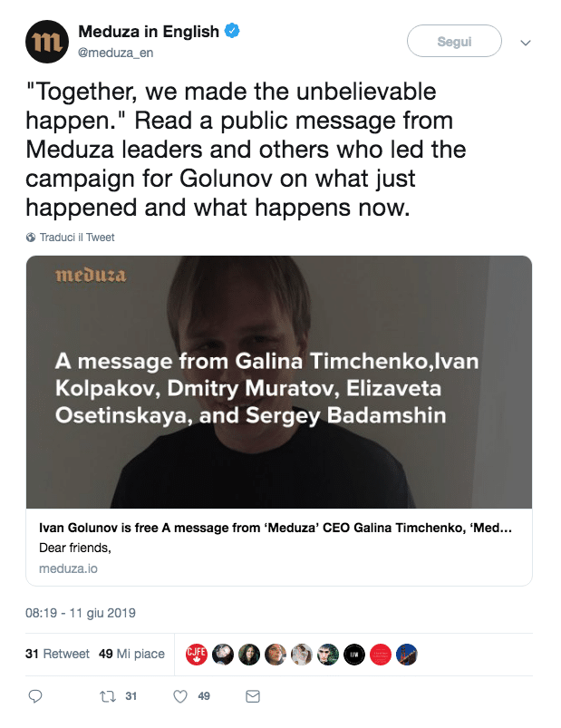Visit the meduza.io domain link
This screenshot has height=728, width=561.
(68, 568)
